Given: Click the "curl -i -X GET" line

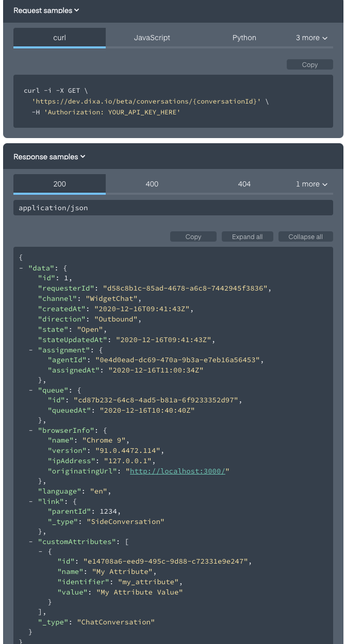Looking at the screenshot, I should point(56,91).
